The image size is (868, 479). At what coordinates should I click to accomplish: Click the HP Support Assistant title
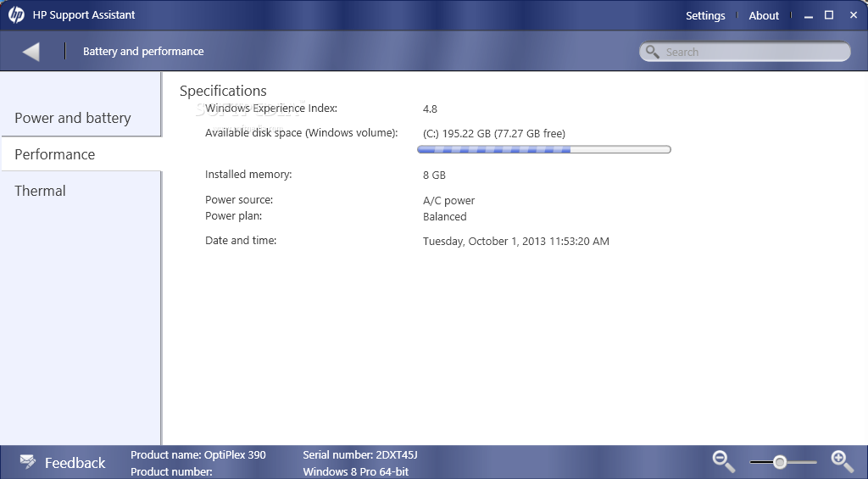84,15
